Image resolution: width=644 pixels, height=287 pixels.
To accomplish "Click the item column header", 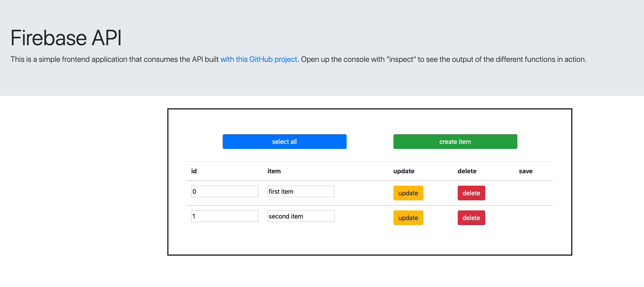I will 274,171.
